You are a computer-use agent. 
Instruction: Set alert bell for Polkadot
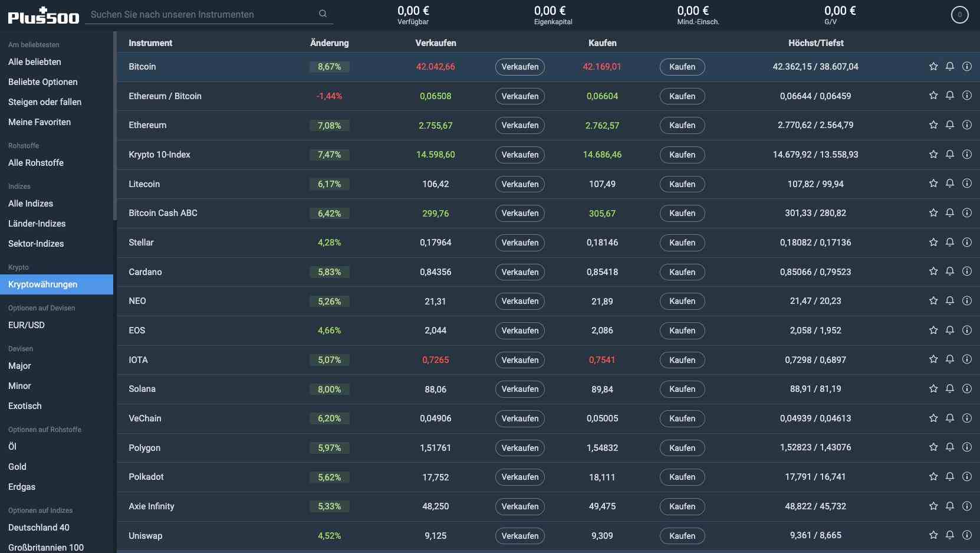pyautogui.click(x=950, y=477)
